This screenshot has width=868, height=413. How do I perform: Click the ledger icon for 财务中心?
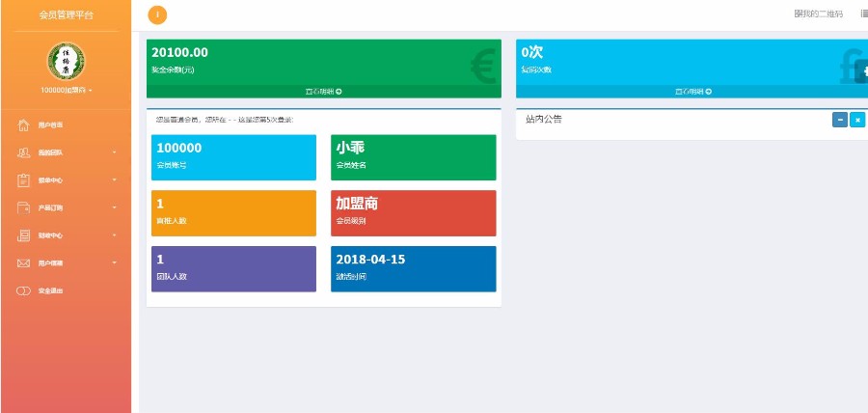tap(23, 235)
